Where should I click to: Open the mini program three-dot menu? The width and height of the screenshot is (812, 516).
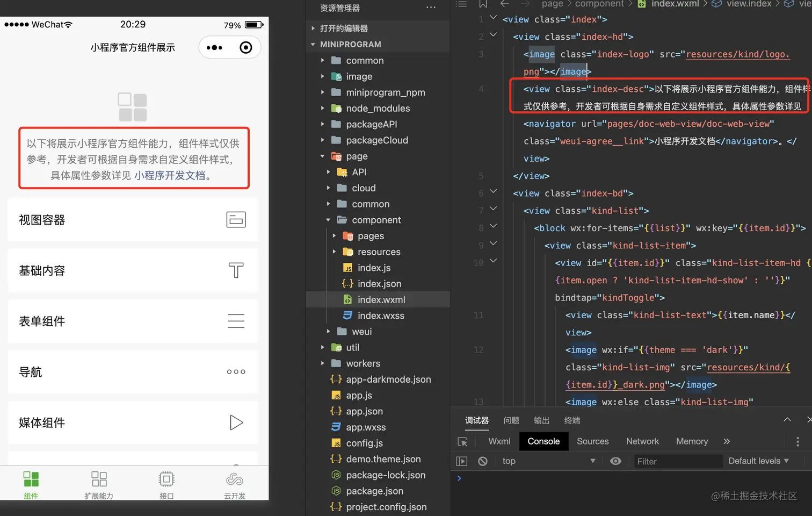(214, 48)
